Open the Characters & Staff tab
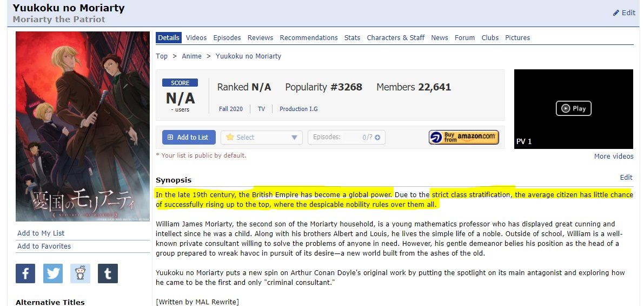This screenshot has height=306, width=644. [395, 38]
